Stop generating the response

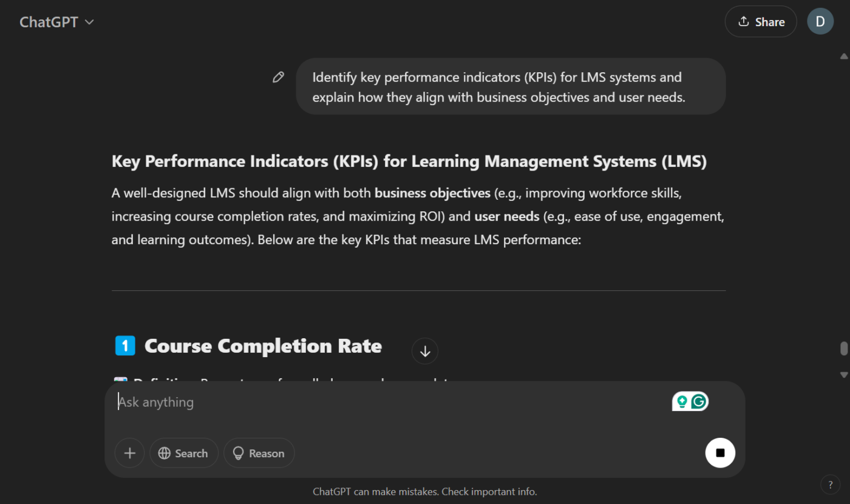pos(720,453)
